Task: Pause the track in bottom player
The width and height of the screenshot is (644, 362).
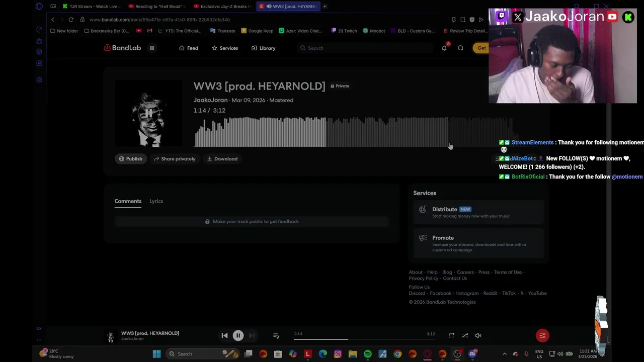Action: 238,335
